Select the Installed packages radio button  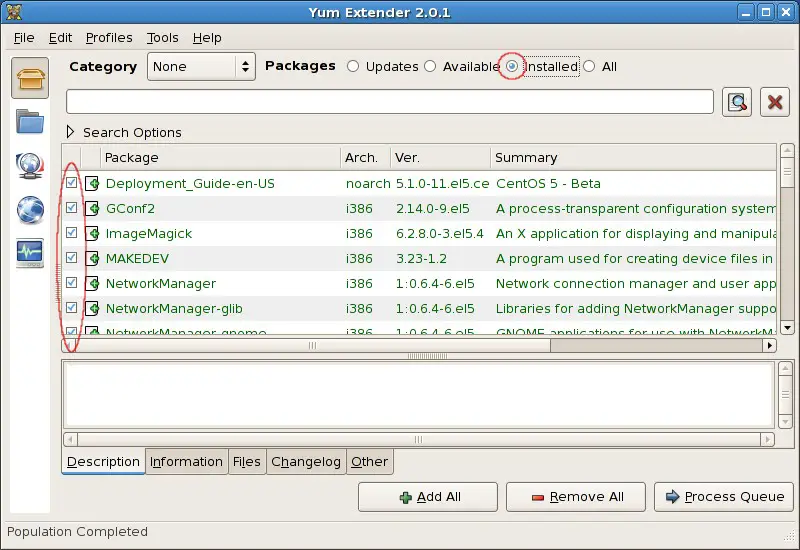tap(512, 66)
